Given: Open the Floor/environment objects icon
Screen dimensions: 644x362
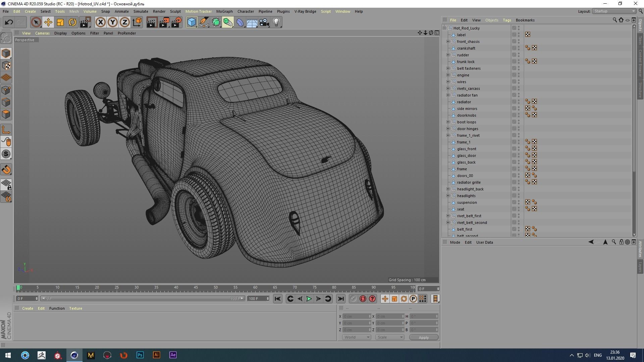Looking at the screenshot, I should pos(252,22).
